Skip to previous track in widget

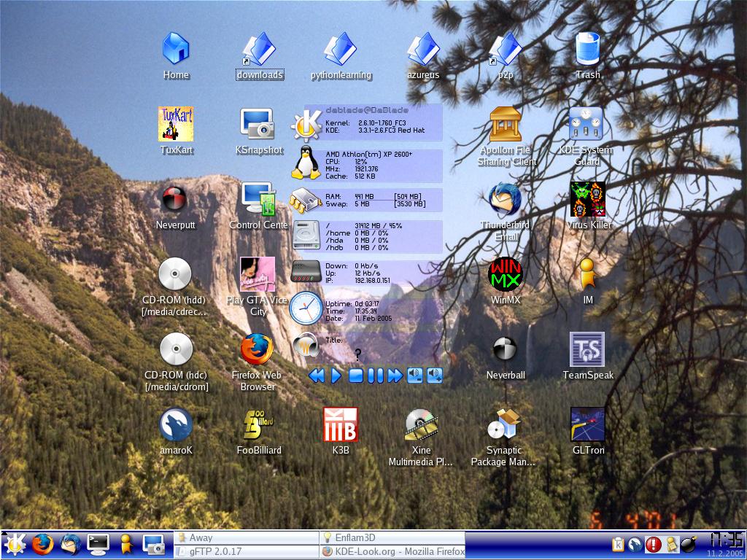(317, 376)
